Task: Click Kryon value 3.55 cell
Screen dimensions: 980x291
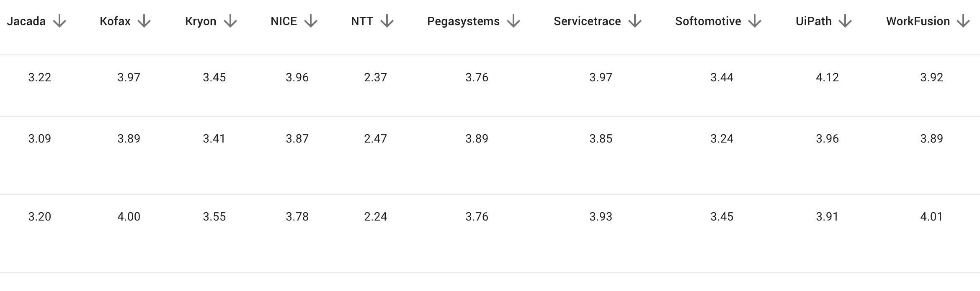Action: tap(214, 217)
